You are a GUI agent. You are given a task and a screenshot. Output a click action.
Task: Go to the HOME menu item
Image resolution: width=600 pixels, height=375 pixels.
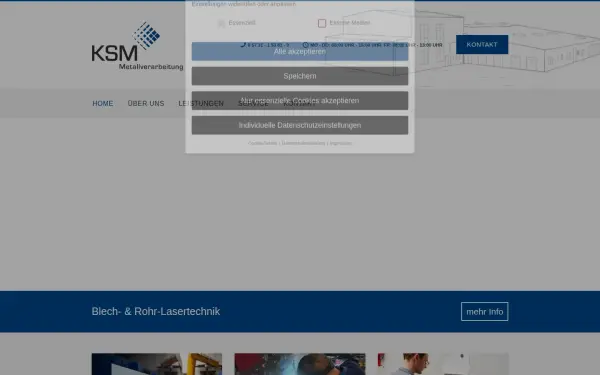coord(103,103)
